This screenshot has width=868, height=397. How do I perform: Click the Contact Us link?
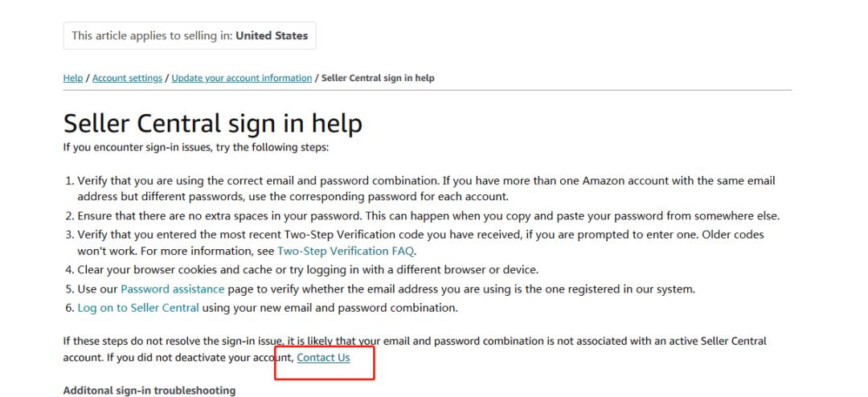pos(323,358)
